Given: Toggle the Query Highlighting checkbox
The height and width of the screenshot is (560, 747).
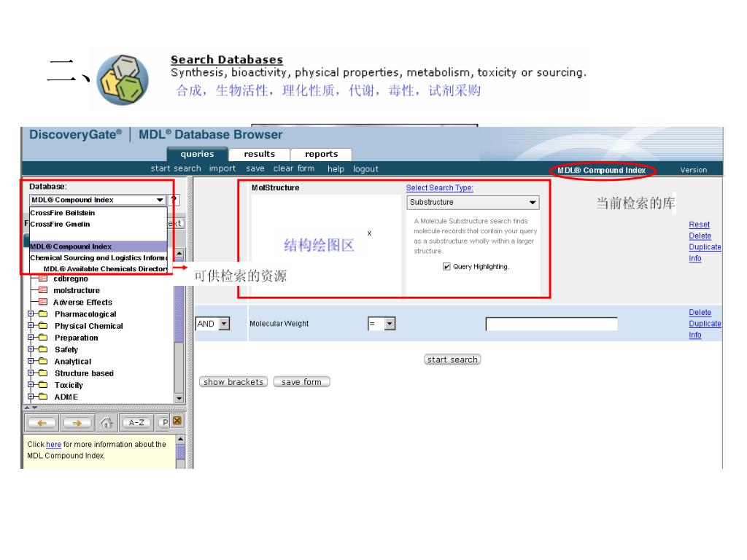Looking at the screenshot, I should point(446,267).
